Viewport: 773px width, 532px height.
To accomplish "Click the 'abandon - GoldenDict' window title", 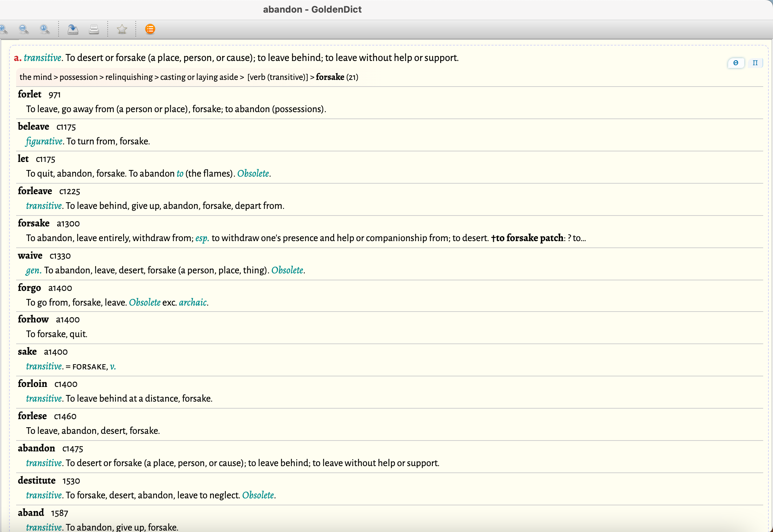I will coord(312,9).
